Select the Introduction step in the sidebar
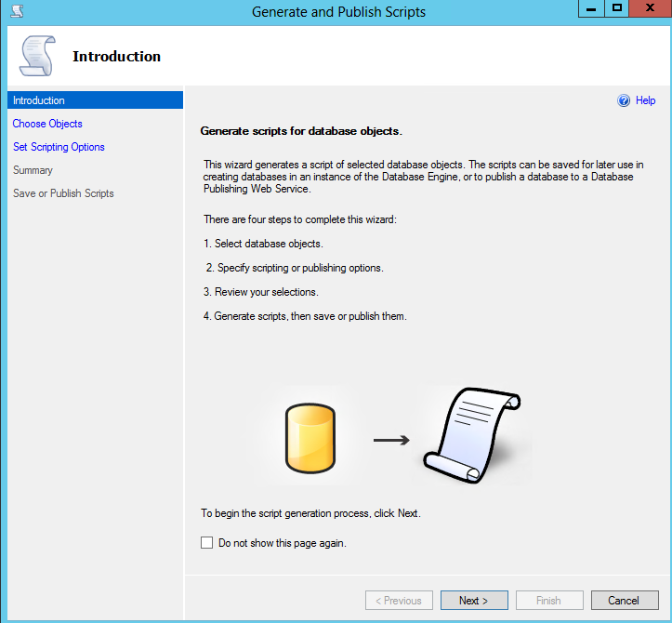Screen dimensions: 672x623 pyautogui.click(x=39, y=100)
